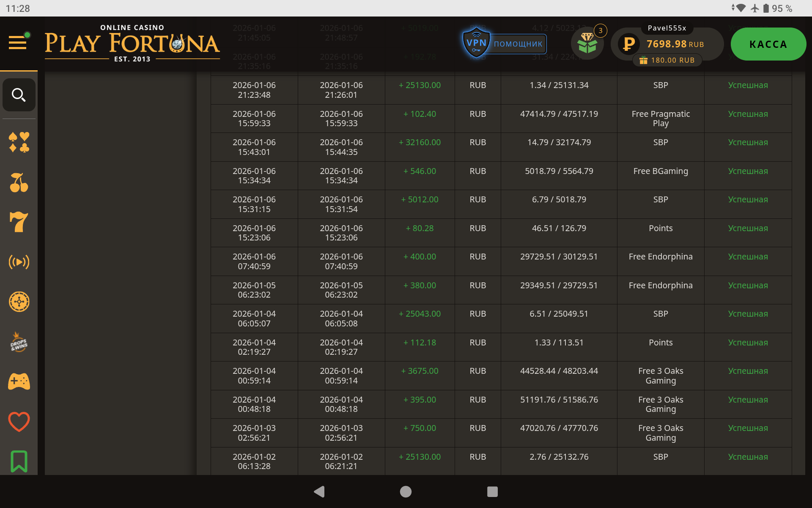The height and width of the screenshot is (508, 812).
Task: Click the КАССА cashier button
Action: click(x=768, y=44)
